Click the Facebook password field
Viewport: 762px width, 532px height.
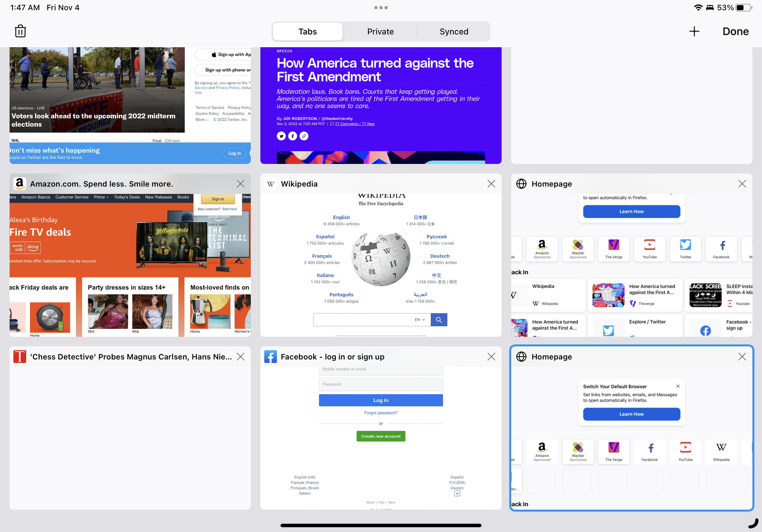[381, 384]
